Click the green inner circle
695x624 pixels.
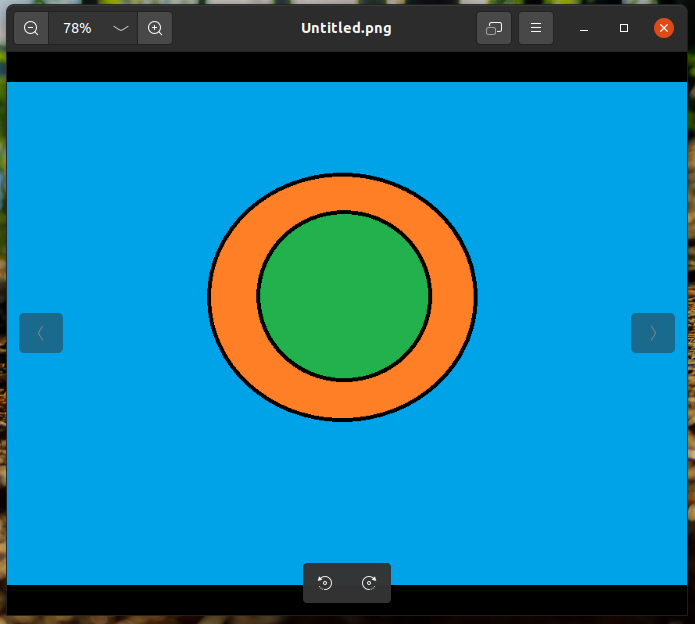point(344,296)
